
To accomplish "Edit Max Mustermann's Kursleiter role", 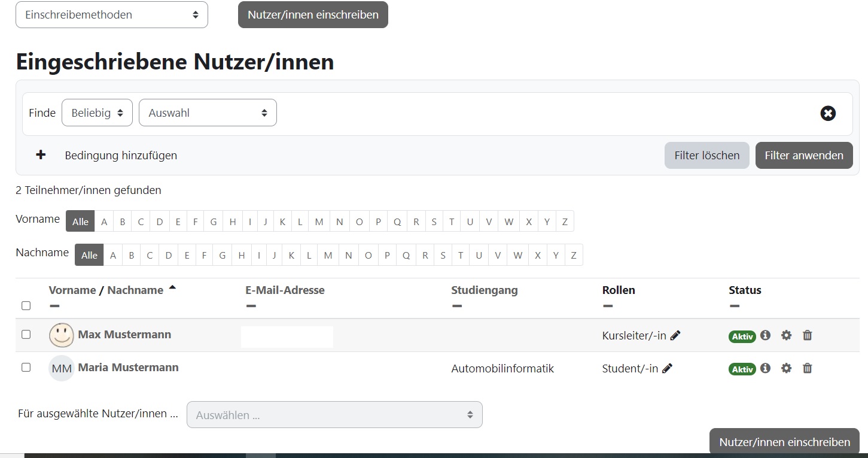I will coord(676,335).
